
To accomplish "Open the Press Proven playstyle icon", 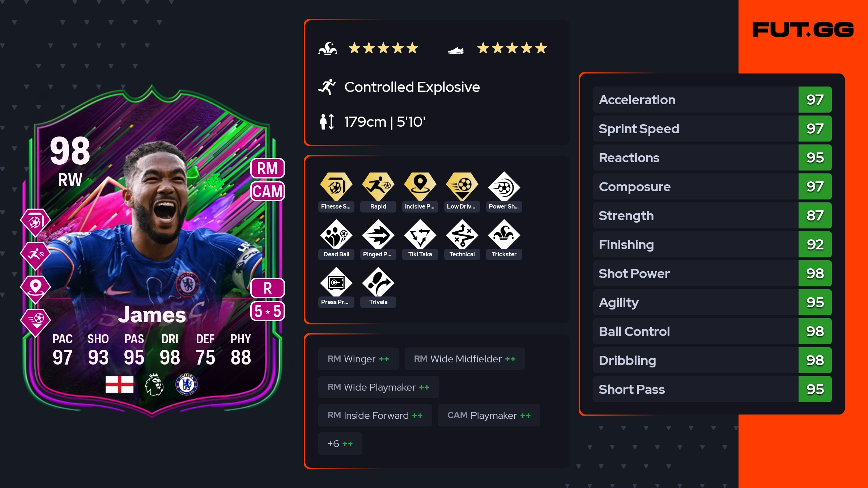I will click(336, 282).
